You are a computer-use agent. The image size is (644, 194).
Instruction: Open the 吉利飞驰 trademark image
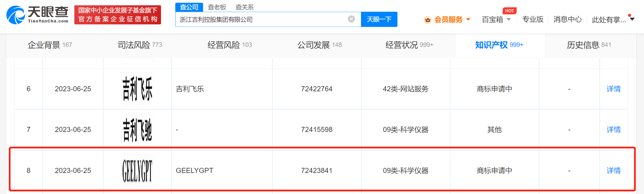(137, 129)
